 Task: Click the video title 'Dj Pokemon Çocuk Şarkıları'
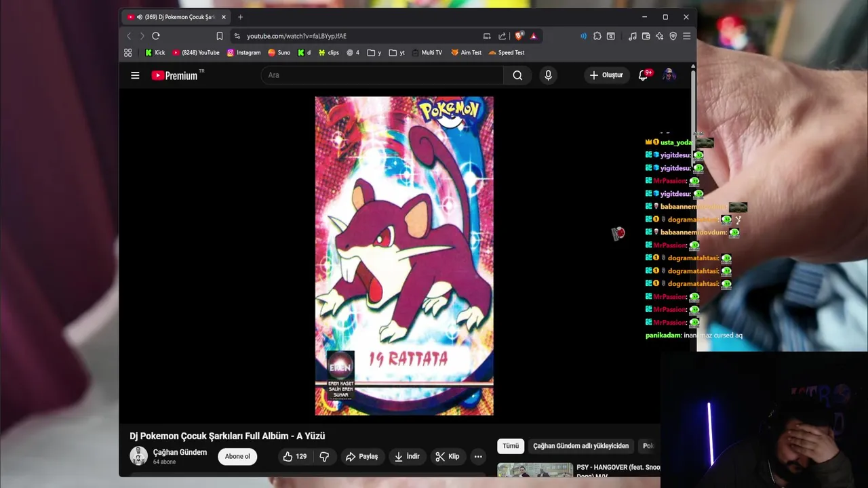[227, 436]
